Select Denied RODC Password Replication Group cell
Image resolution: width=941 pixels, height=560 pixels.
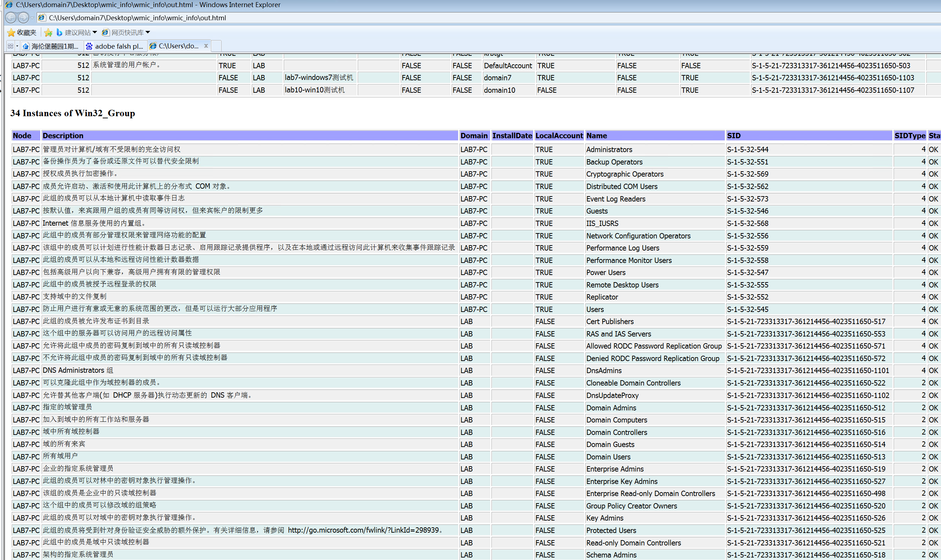point(655,359)
